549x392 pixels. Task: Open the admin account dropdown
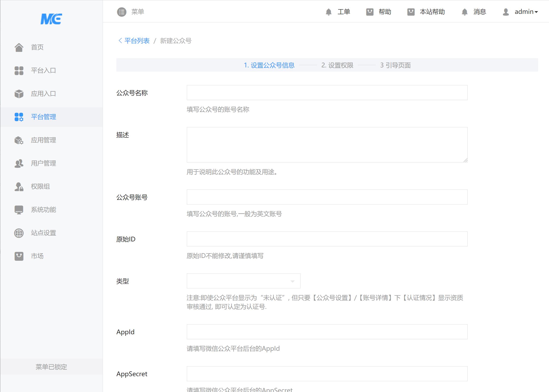point(526,12)
